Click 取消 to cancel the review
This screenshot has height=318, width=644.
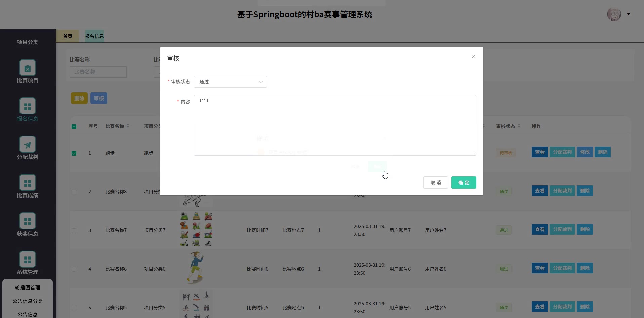(436, 183)
